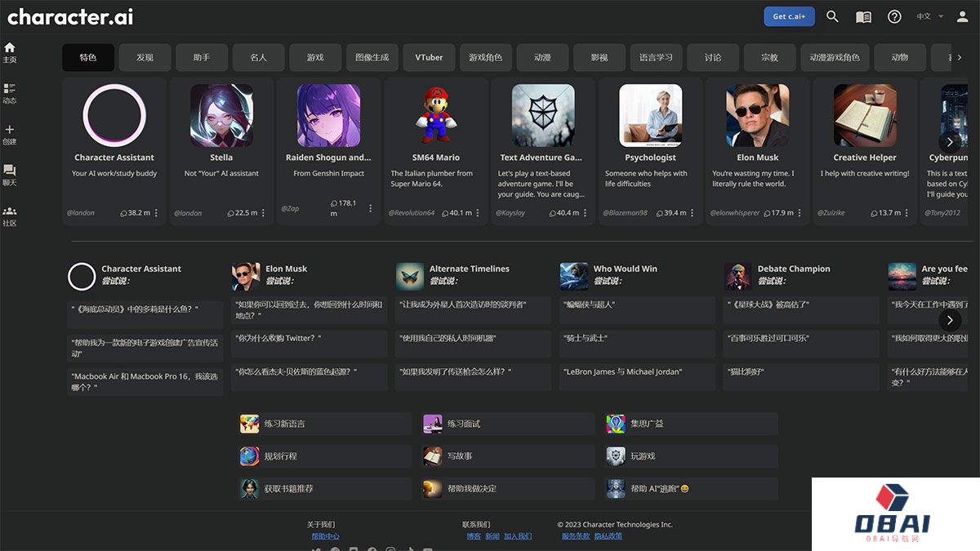This screenshot has width=980, height=551.
Task: Click the Get c.ai+ button
Action: [789, 16]
